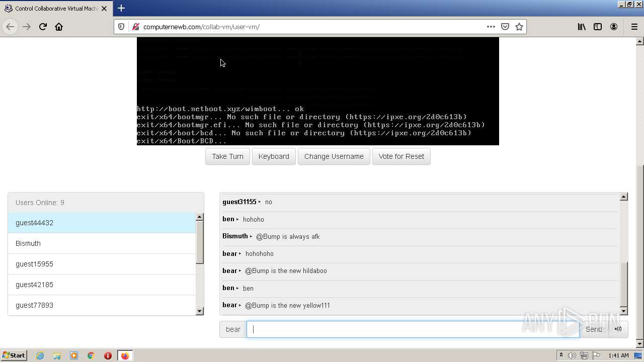The image size is (644, 362).
Task: Open Action Center flag icon
Action: pyautogui.click(x=596, y=355)
